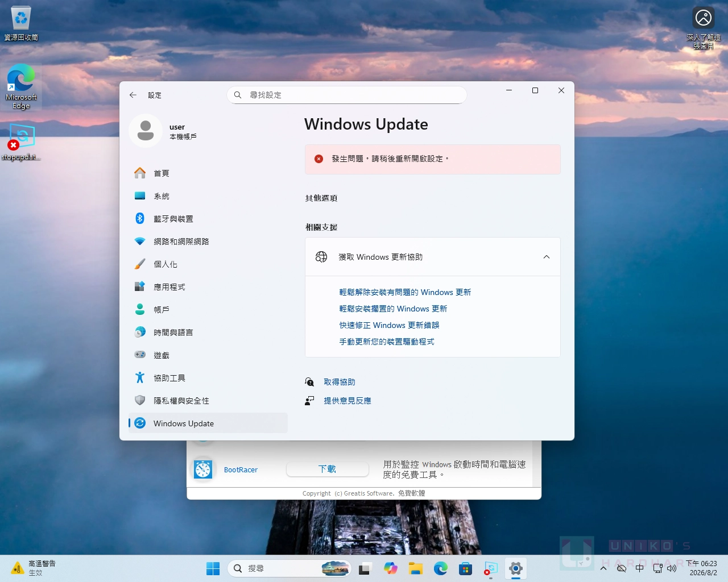Click the accessibility icon for 協助工具
The image size is (728, 582).
coord(140,377)
